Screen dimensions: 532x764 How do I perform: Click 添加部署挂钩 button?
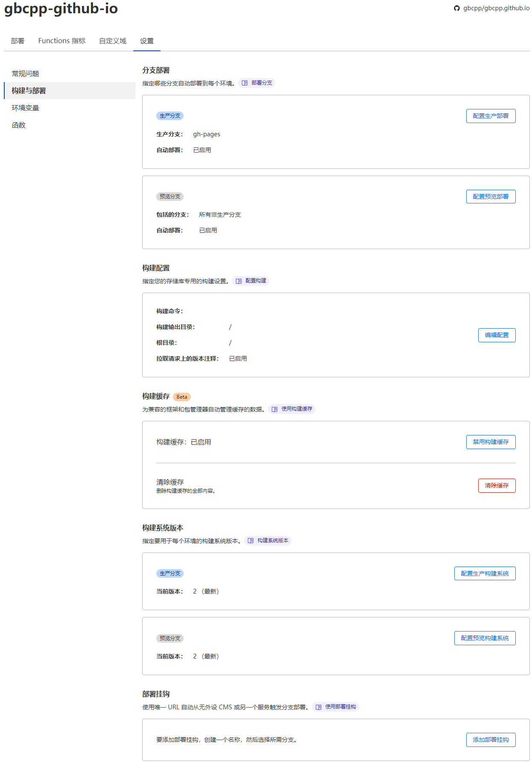click(x=491, y=740)
